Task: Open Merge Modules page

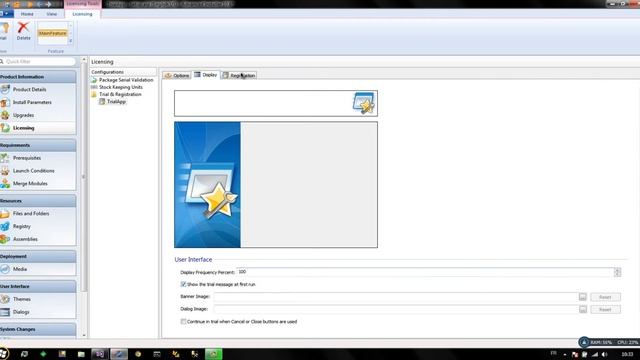Action: tap(30, 184)
